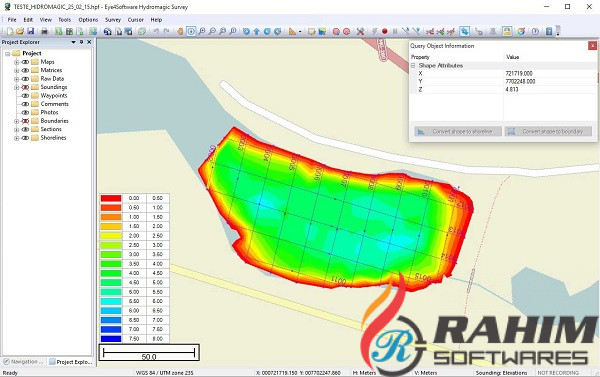Click the Open project folder icon
This screenshot has width=600, height=377.
pyautogui.click(x=20, y=31)
